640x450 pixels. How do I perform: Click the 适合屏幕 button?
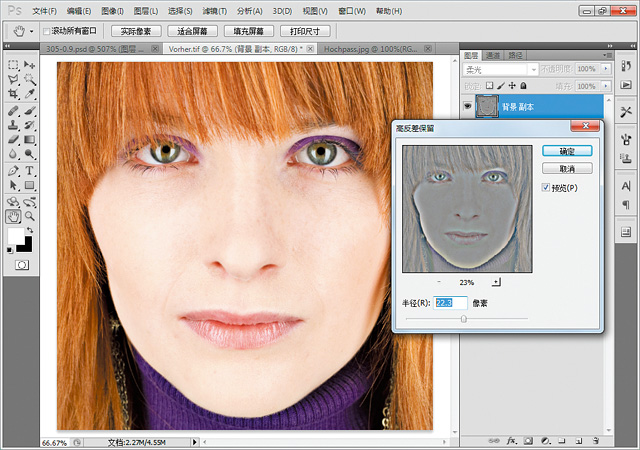[192, 31]
